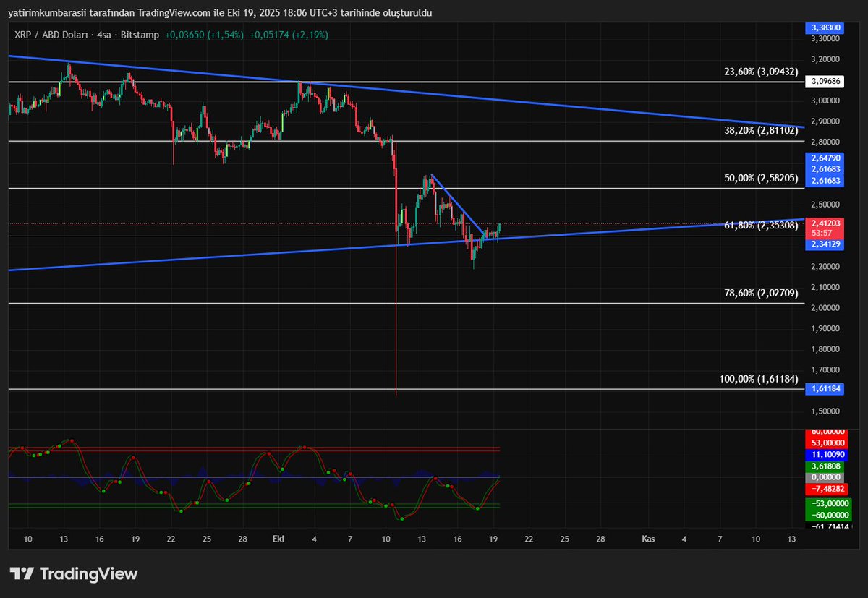
Task: Click 1,50000 on the price scale
Action: tap(825, 411)
